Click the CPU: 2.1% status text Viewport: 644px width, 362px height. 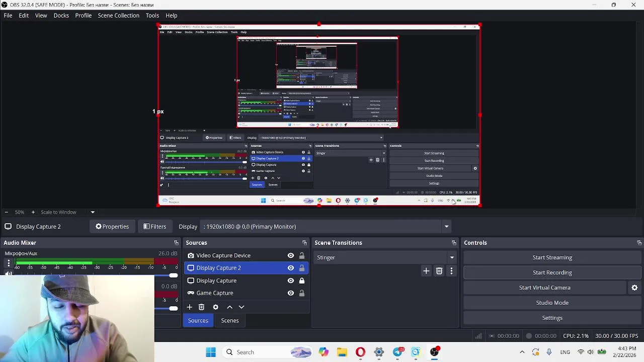pos(576,336)
